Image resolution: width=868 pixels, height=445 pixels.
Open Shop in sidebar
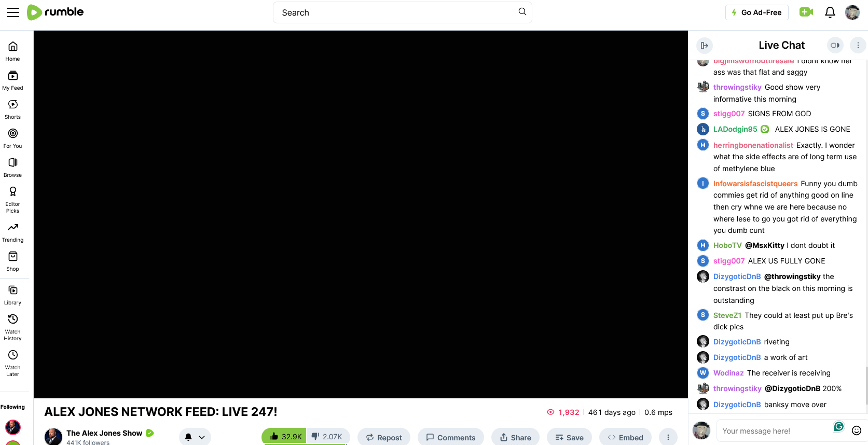click(13, 261)
